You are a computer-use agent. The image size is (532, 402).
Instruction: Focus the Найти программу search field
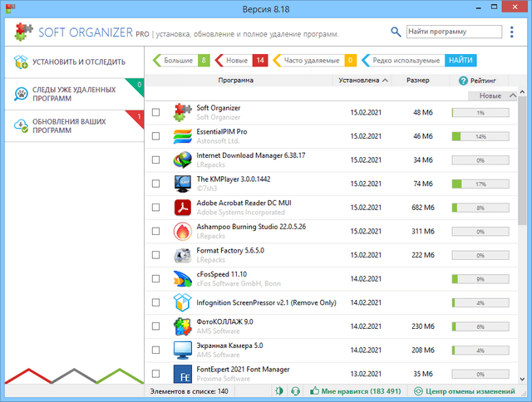454,32
